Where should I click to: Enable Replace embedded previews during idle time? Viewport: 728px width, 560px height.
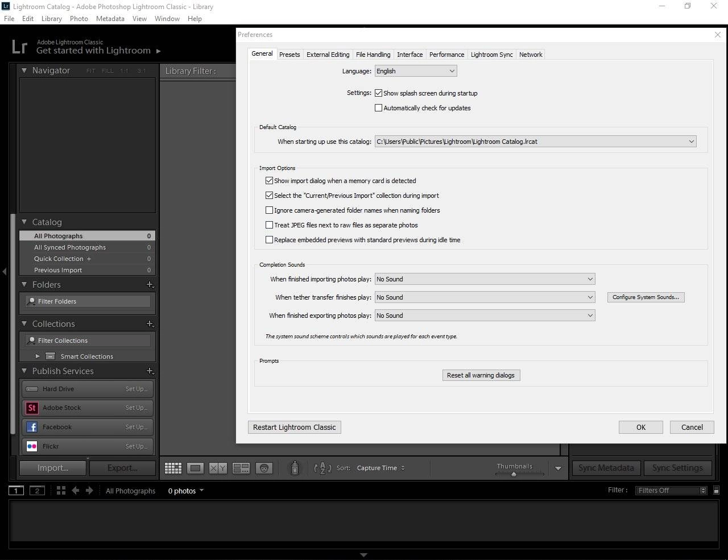click(269, 240)
